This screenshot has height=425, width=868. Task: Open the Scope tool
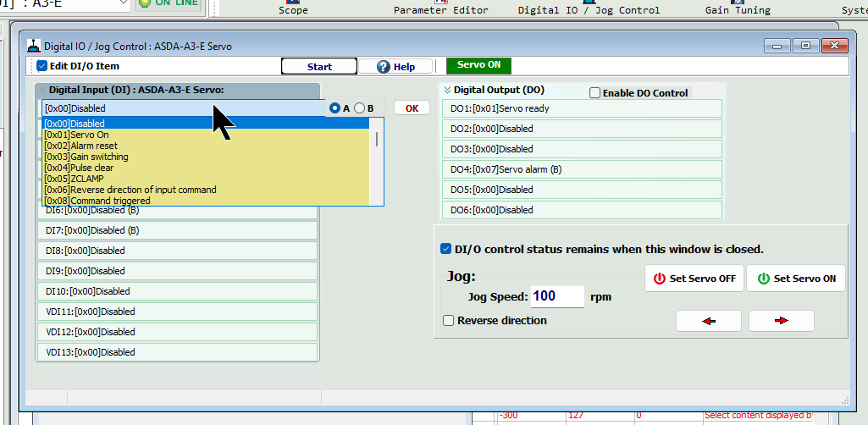click(x=293, y=7)
